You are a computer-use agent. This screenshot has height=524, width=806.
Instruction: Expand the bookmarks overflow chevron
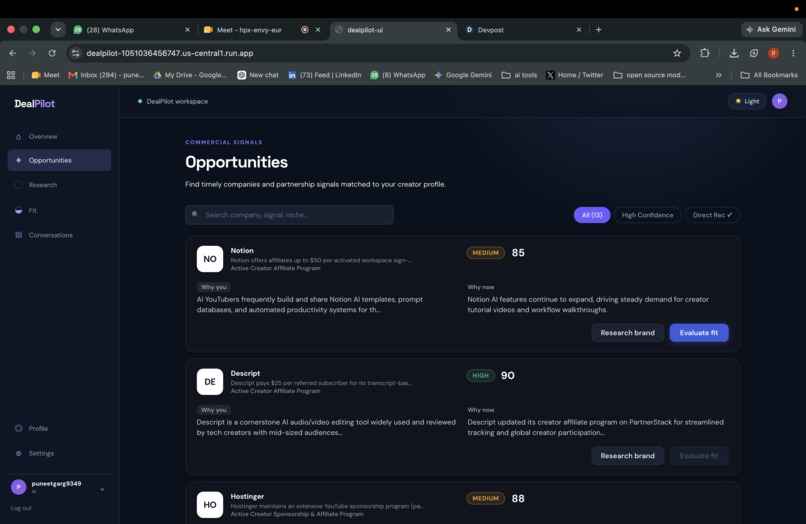coord(719,75)
